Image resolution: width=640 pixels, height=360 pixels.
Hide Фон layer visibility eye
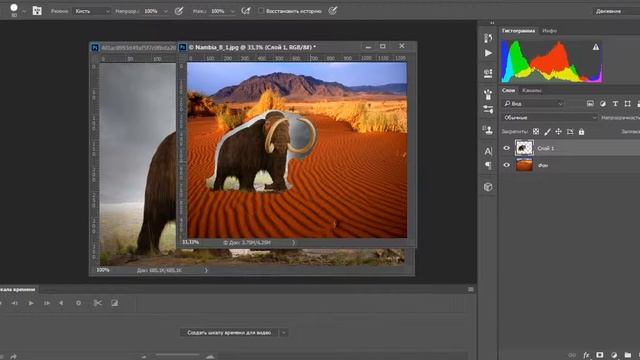(x=507, y=165)
